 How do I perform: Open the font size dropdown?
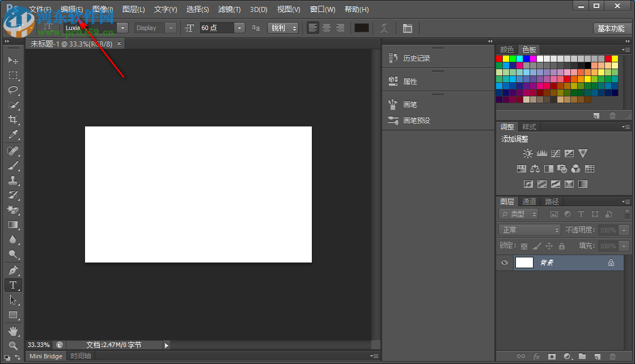pyautogui.click(x=239, y=27)
